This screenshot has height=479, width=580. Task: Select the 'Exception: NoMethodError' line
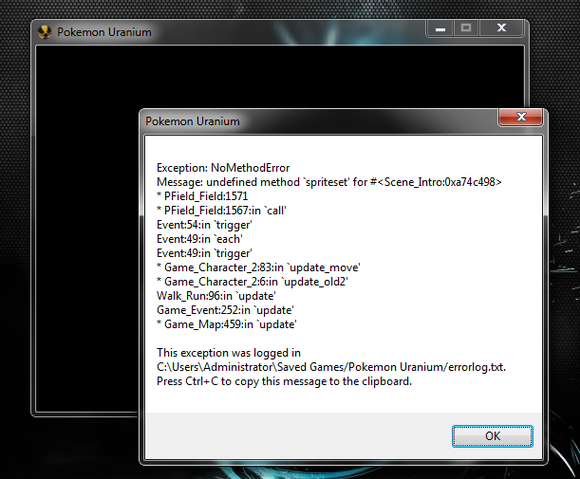[223, 168]
